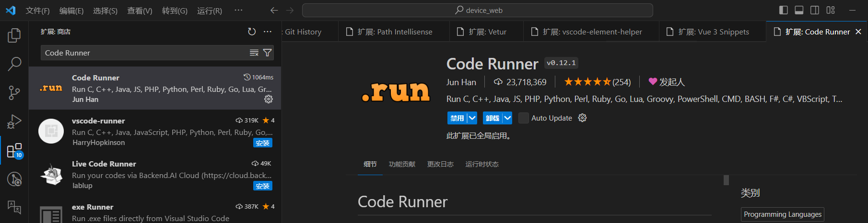Open manage gear on Code Runner list item
The width and height of the screenshot is (868, 223).
(x=269, y=99)
